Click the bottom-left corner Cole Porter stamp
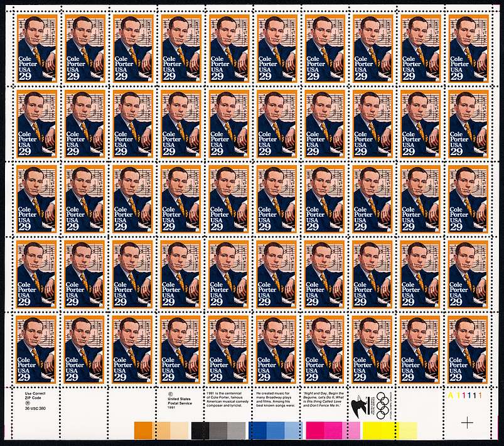This screenshot has height=446, width=504. [36, 349]
